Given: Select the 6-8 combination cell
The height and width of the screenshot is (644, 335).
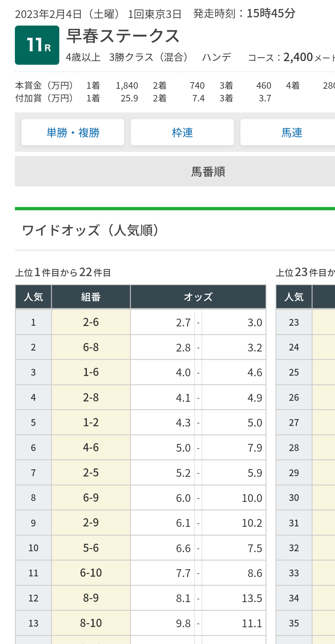Looking at the screenshot, I should (x=91, y=347).
